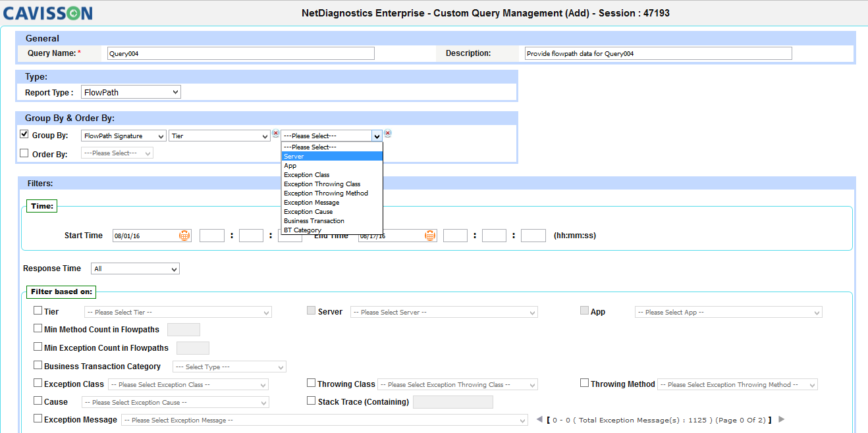Open the End Time calendar picker
Viewport: 868px width, 433px height.
tap(430, 236)
